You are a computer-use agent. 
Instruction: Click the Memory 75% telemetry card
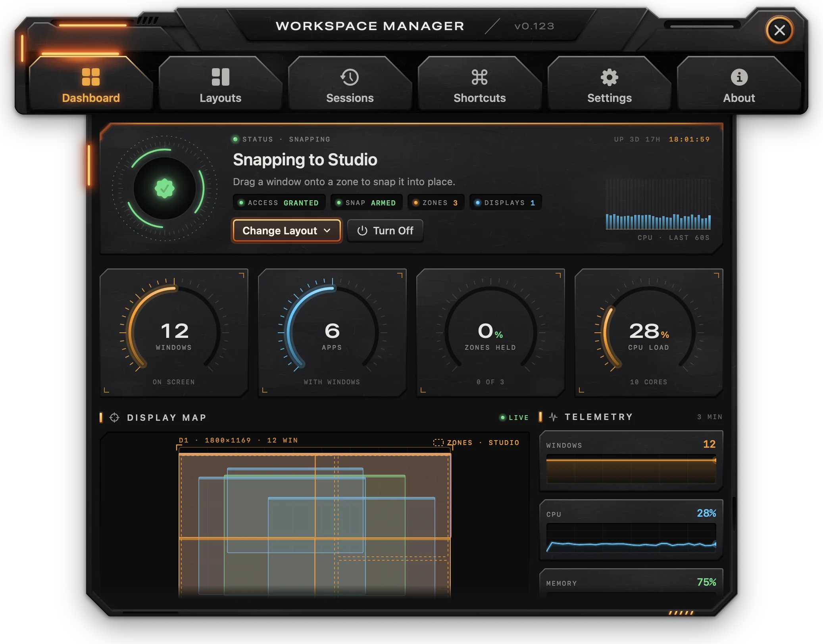631,583
